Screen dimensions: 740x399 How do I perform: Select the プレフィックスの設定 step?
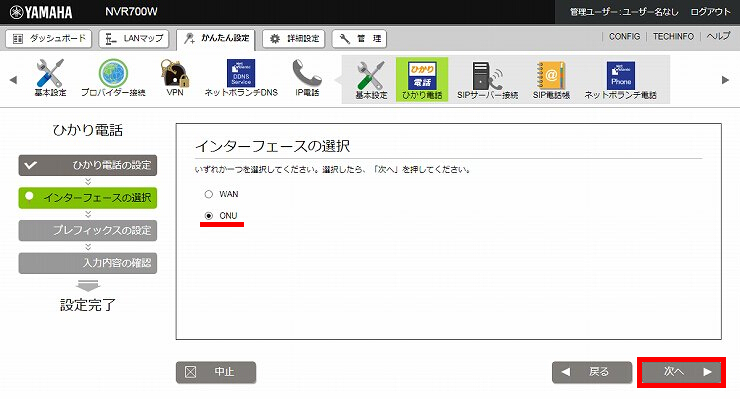[x=88, y=230]
